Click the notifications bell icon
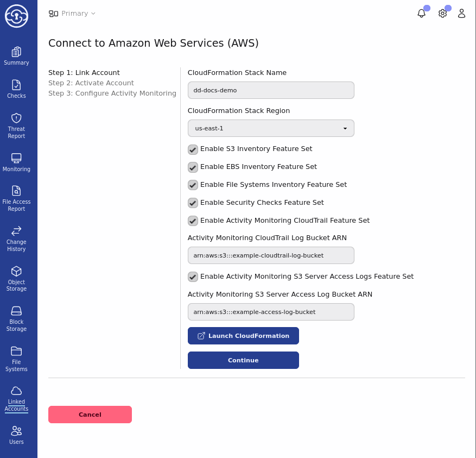 pyautogui.click(x=421, y=14)
